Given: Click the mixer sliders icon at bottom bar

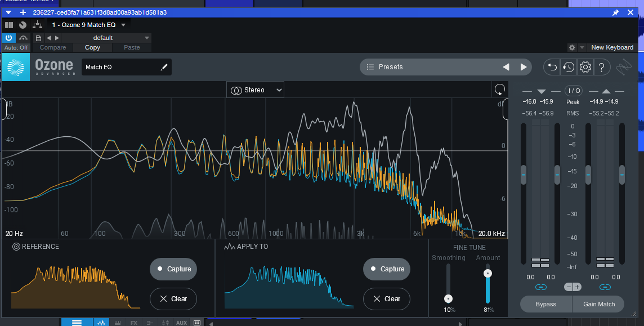Looking at the screenshot, I should (x=166, y=323).
